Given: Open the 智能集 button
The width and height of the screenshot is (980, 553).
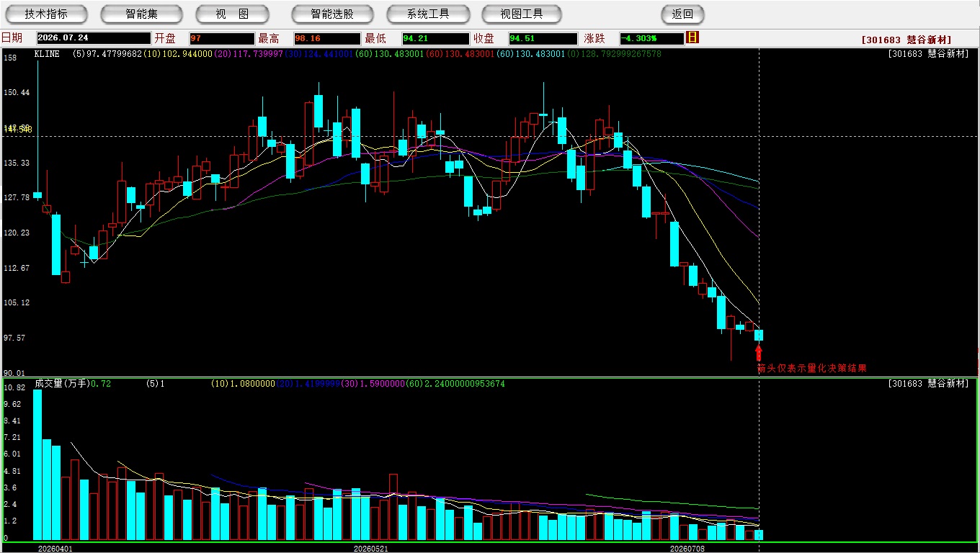Looking at the screenshot, I should point(141,14).
